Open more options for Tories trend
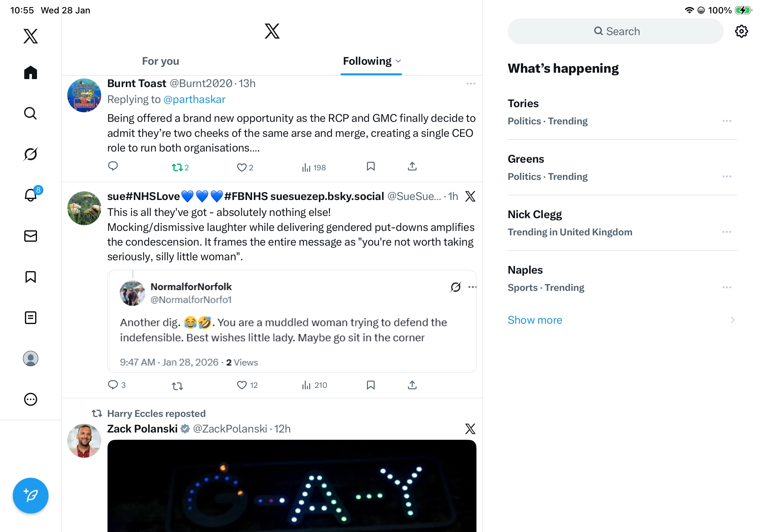This screenshot has height=532, width=762. (727, 121)
